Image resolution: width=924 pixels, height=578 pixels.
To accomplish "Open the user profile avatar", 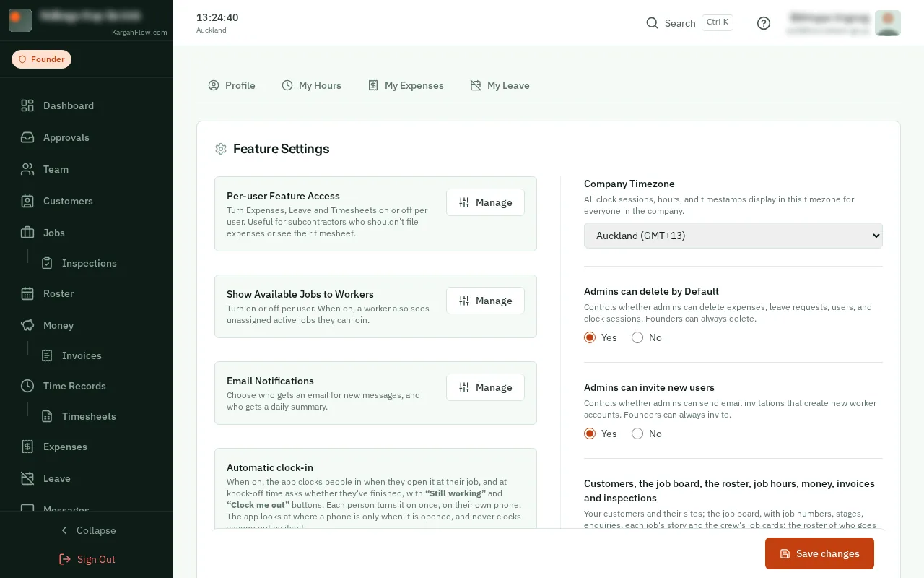I will tap(887, 23).
